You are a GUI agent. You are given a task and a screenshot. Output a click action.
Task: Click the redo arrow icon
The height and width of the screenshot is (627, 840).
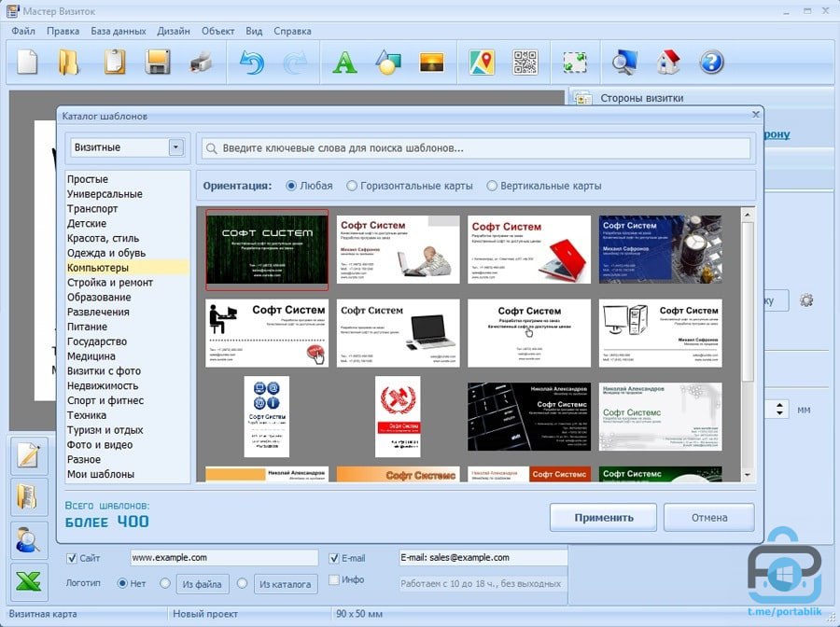[295, 63]
